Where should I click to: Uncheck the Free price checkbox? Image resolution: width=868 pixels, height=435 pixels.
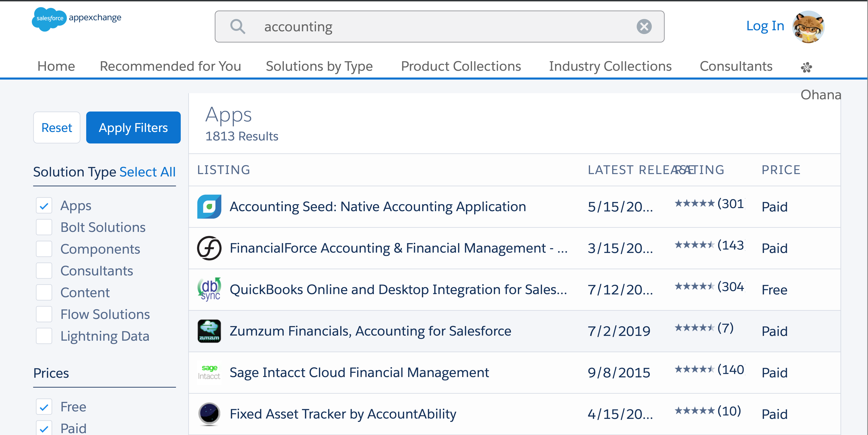[x=44, y=407]
